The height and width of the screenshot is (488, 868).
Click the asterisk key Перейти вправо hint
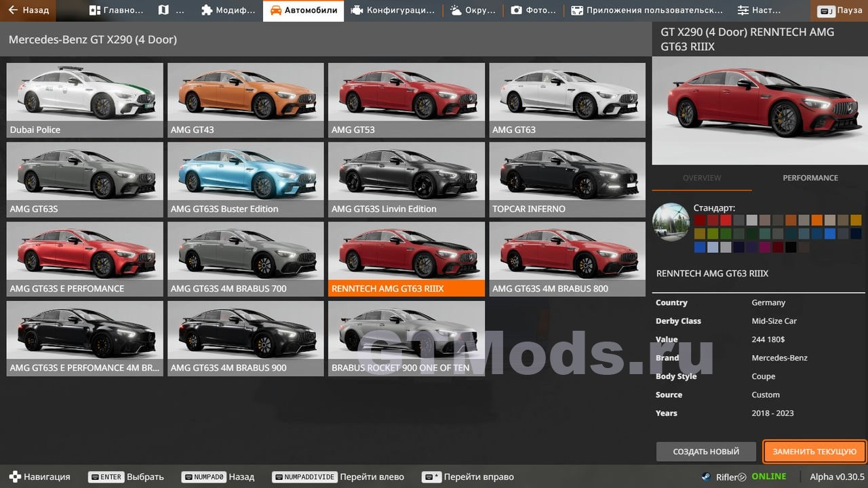click(x=468, y=476)
